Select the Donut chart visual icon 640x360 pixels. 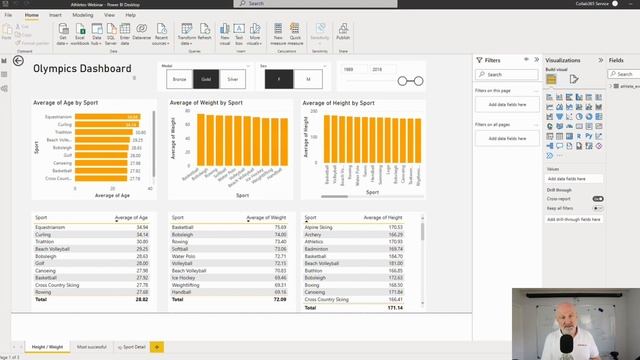point(589,117)
